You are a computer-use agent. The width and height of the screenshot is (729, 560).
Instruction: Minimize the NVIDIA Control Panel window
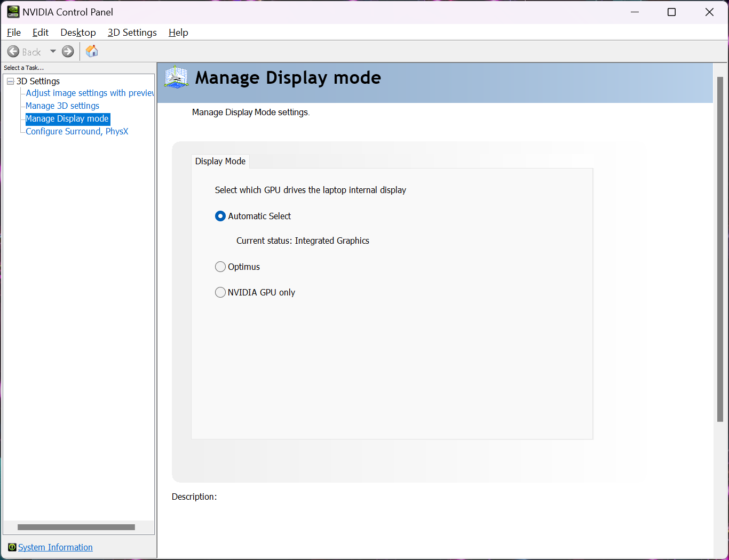(x=635, y=12)
